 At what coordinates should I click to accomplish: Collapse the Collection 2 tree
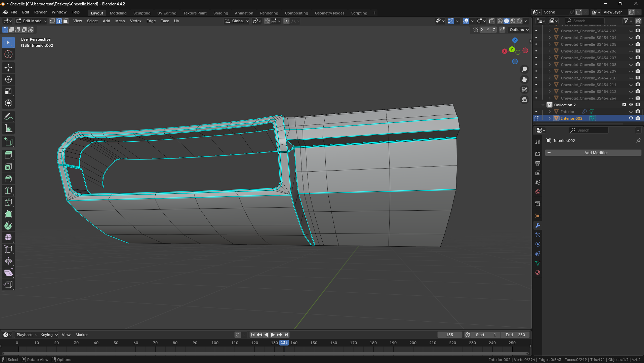point(543,105)
